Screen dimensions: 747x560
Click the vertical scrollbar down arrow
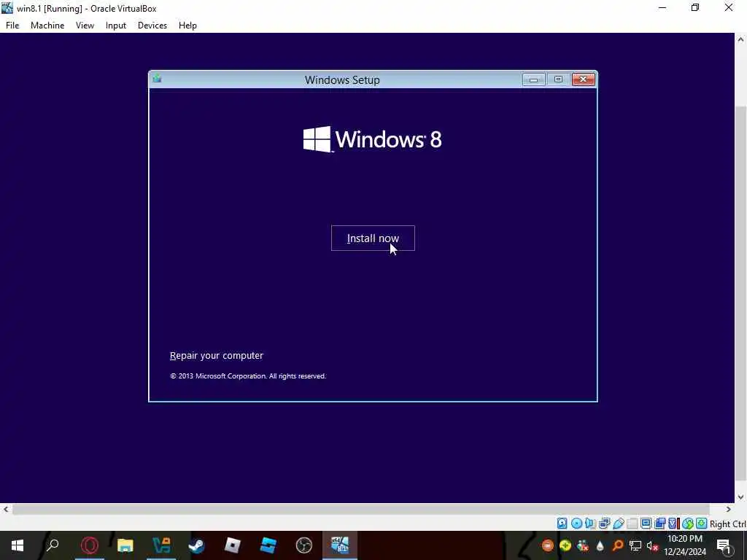coord(741,497)
